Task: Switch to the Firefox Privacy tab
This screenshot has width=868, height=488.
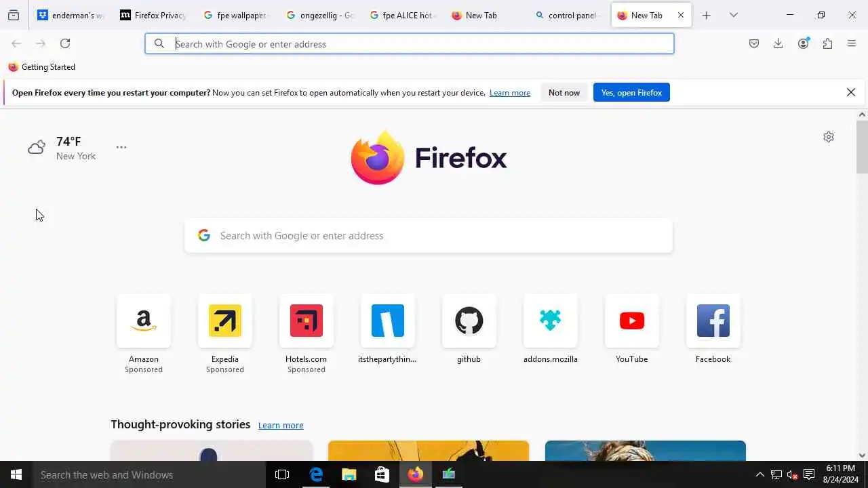Action: point(153,15)
